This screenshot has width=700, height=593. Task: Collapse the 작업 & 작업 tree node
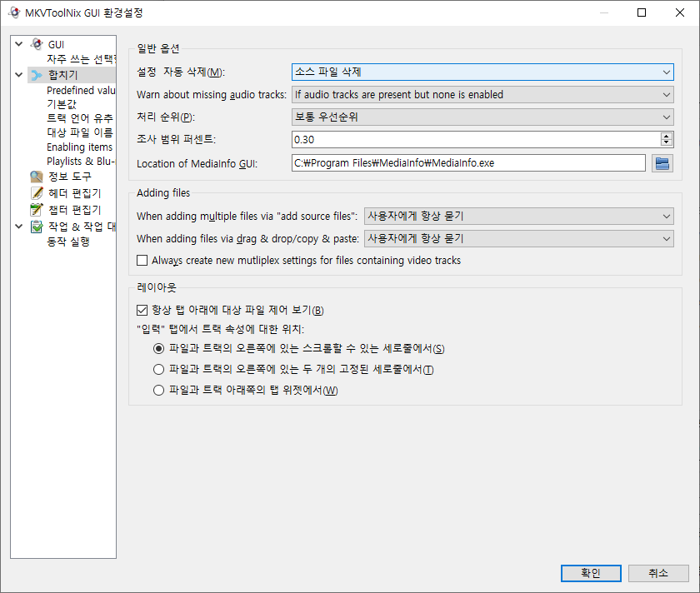(18, 227)
